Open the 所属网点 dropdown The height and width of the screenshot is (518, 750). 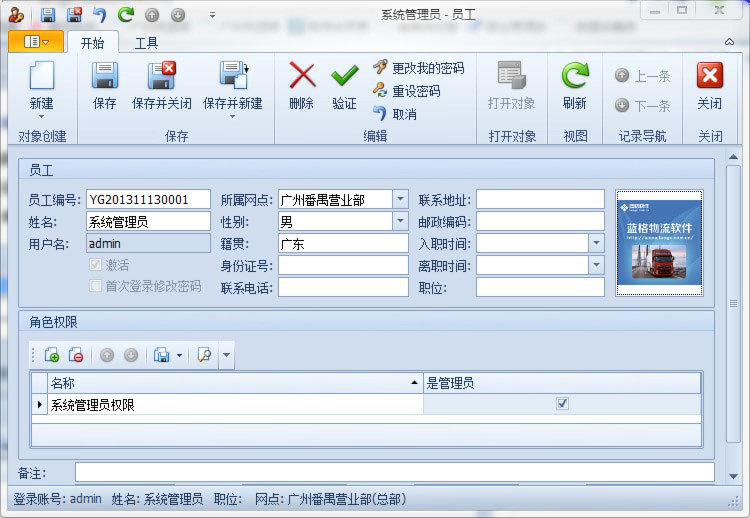pyautogui.click(x=400, y=199)
